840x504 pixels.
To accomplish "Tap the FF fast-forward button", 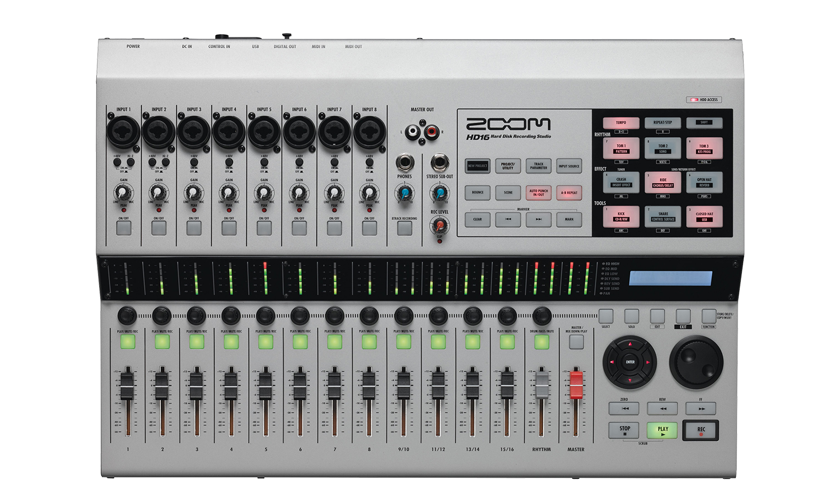I will click(x=701, y=408).
